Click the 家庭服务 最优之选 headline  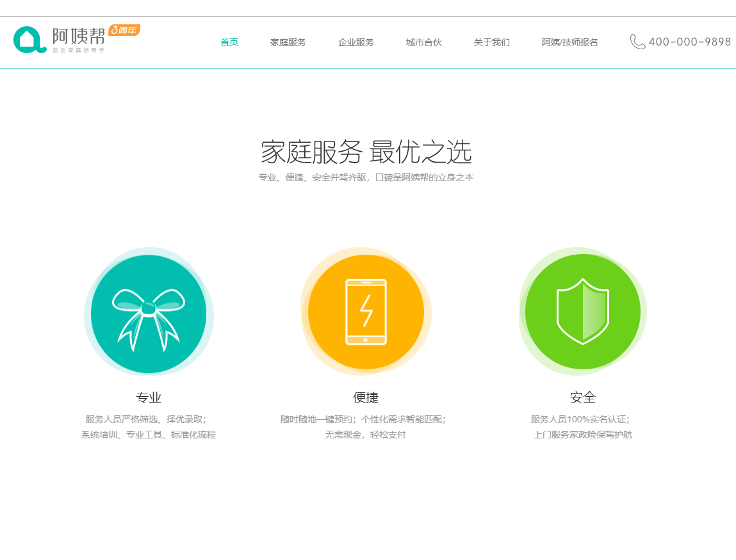pyautogui.click(x=366, y=153)
